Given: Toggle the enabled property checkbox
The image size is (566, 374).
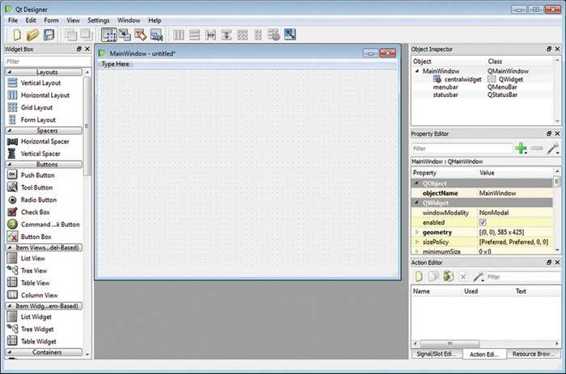Looking at the screenshot, I should click(483, 222).
